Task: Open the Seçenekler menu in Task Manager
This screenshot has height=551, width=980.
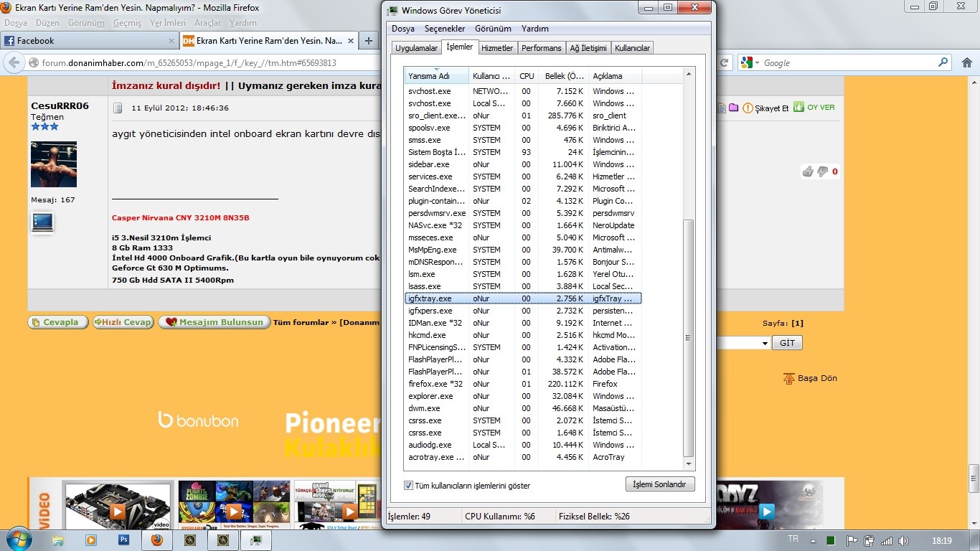Action: click(x=445, y=29)
